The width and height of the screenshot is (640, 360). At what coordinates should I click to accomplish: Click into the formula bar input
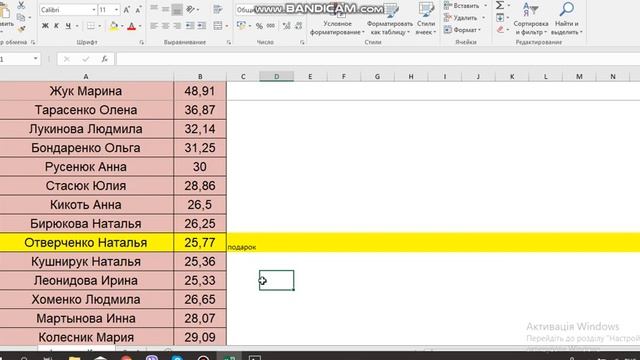pyautogui.click(x=378, y=59)
